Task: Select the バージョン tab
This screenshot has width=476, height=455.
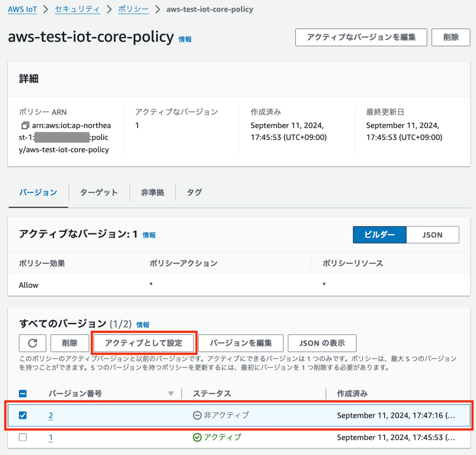Action: (38, 192)
